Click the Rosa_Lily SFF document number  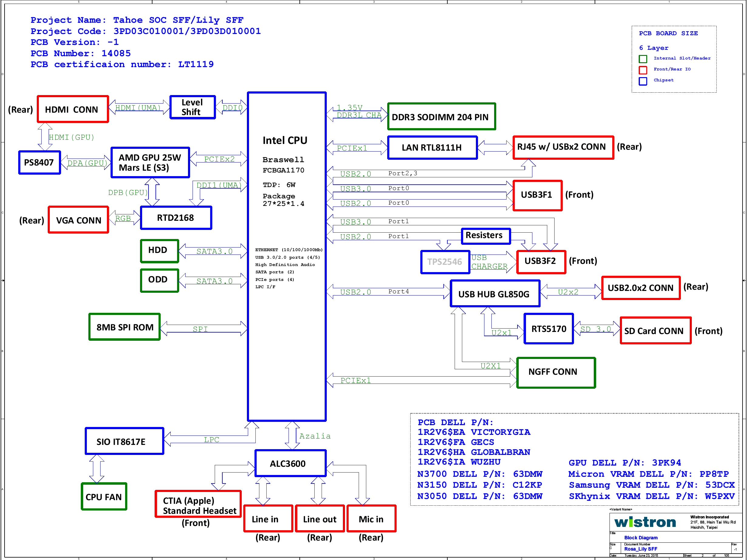tap(640, 549)
